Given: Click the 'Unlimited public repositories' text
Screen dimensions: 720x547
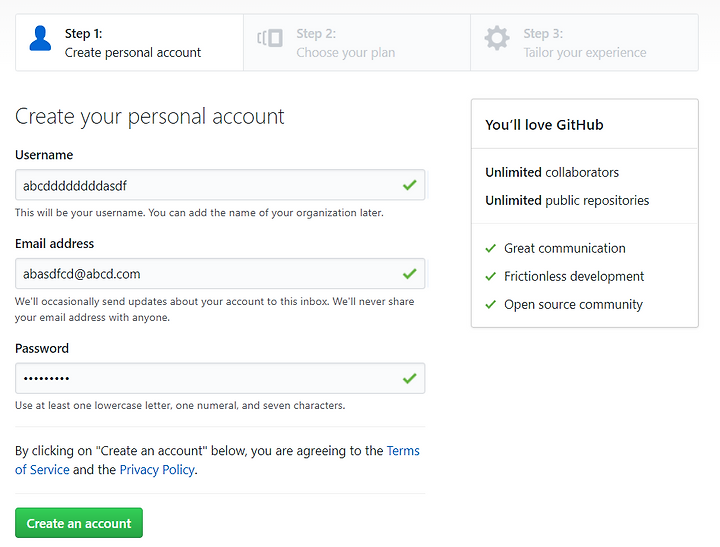Looking at the screenshot, I should [x=567, y=201].
